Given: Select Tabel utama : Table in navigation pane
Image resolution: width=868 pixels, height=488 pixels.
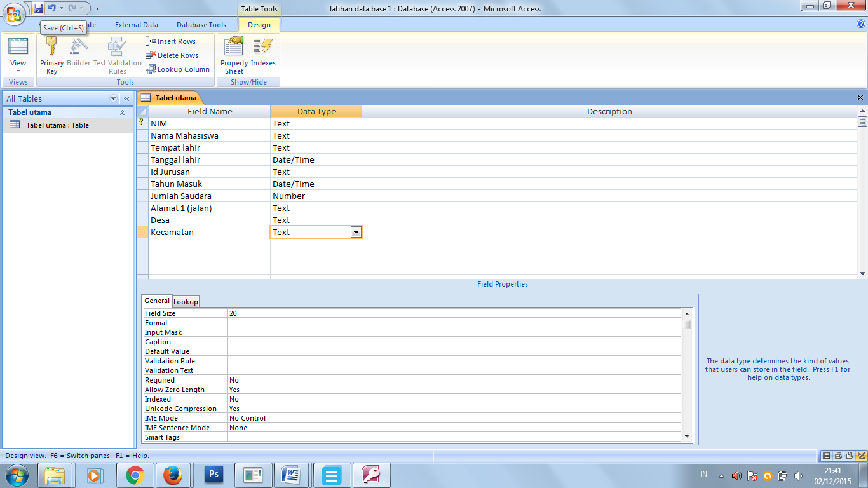Looking at the screenshot, I should [x=57, y=125].
